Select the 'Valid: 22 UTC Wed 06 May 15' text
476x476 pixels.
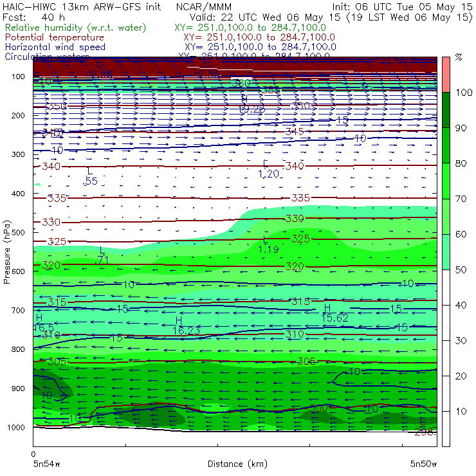coord(265,17)
